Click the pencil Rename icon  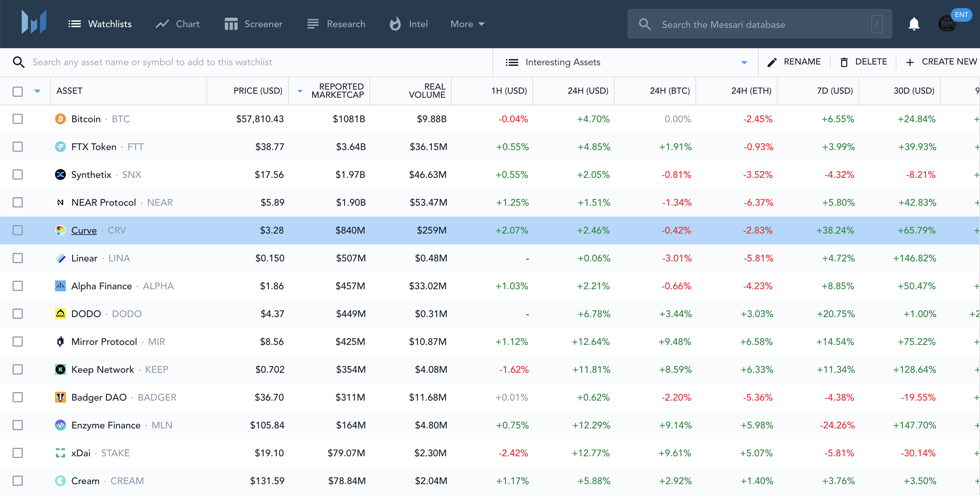point(772,62)
